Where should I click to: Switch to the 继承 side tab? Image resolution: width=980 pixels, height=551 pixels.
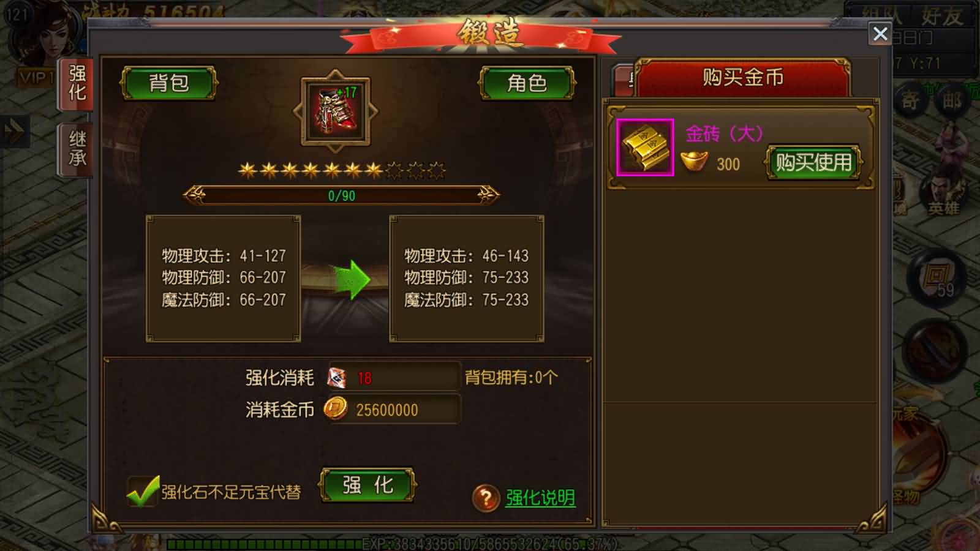click(x=77, y=149)
